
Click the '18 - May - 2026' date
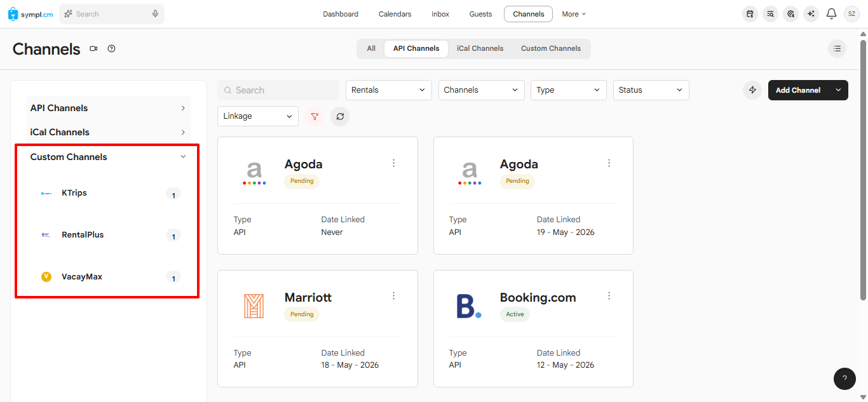click(x=350, y=365)
